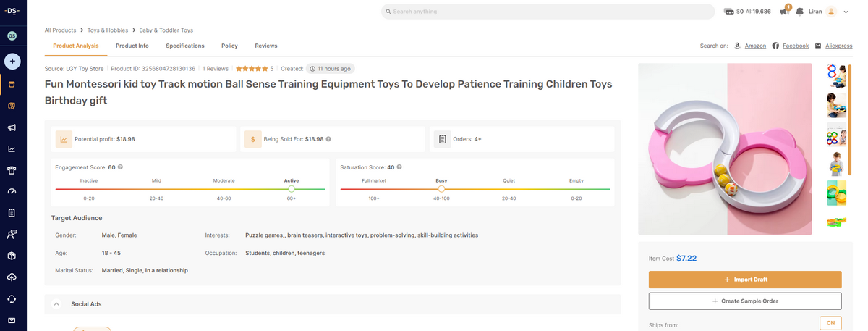The image size is (868, 331).
Task: Open the bell notifications icon in the header
Action: coord(799,12)
